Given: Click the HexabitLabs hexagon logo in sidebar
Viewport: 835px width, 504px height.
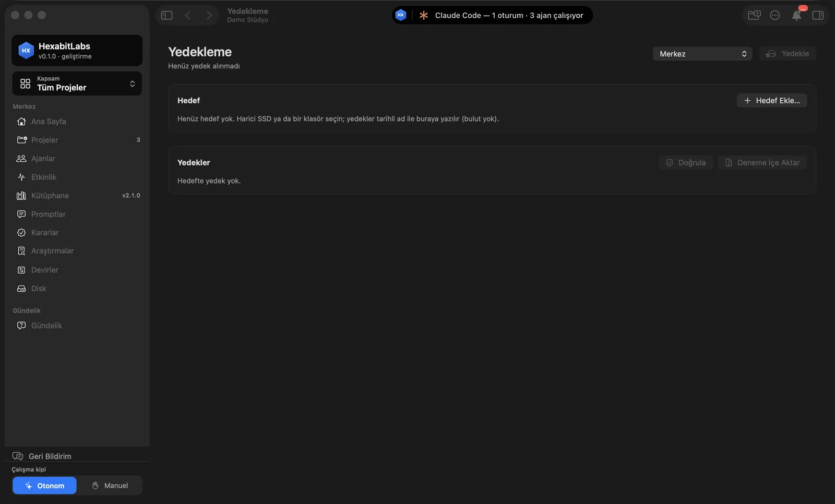Looking at the screenshot, I should tap(26, 51).
